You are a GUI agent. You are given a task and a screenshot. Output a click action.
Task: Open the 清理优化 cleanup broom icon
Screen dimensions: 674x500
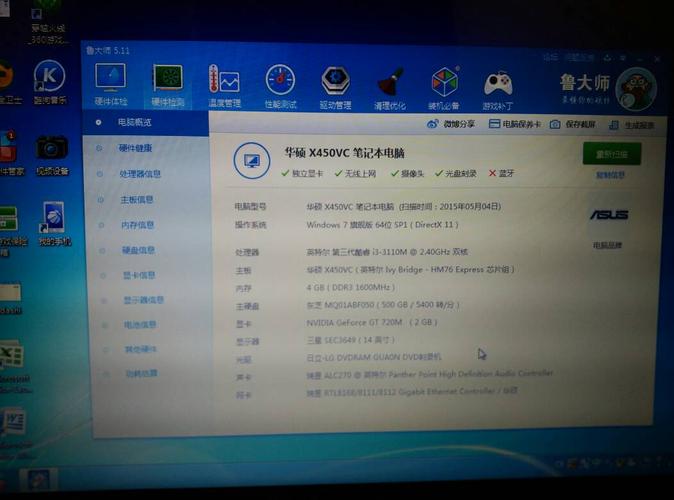390,88
